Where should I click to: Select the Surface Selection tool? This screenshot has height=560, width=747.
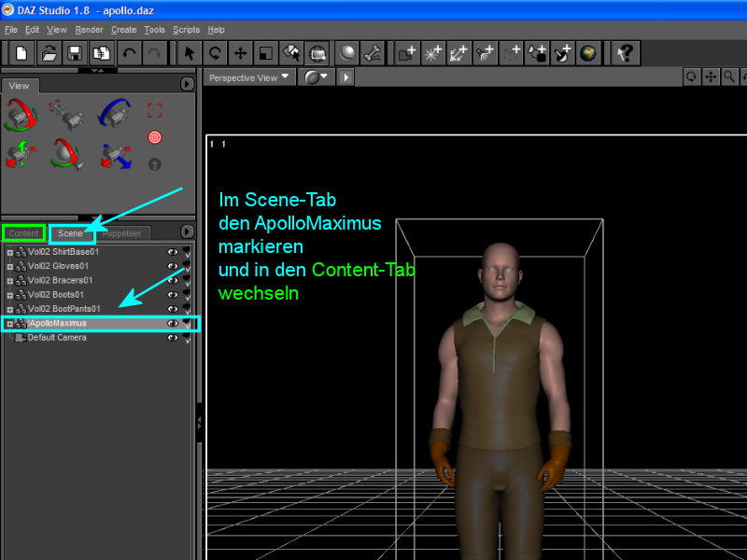click(x=291, y=53)
